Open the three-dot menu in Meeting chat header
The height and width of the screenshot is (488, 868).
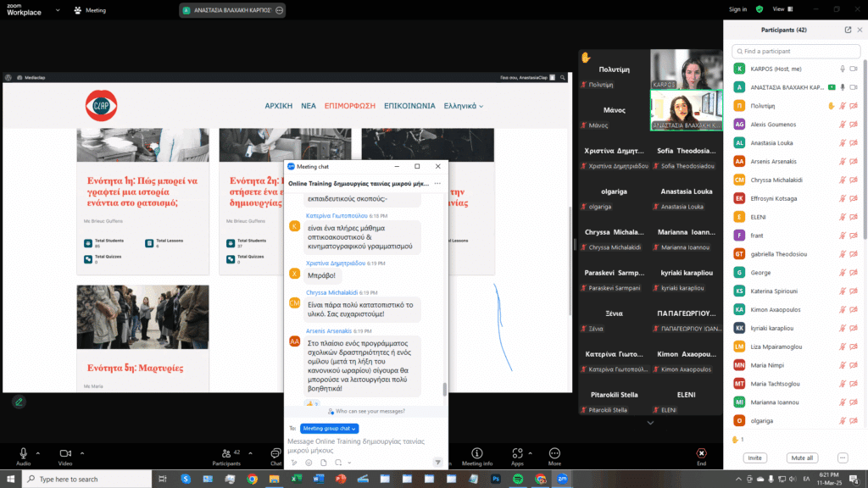click(437, 183)
